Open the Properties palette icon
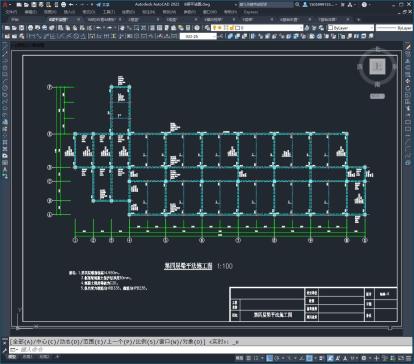 [x=152, y=28]
